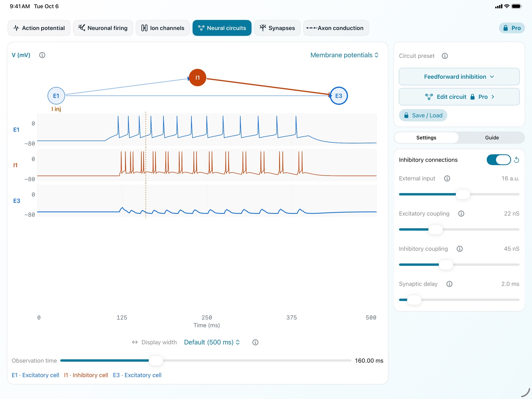This screenshot has width=532, height=399.
Task: Click info icon next to V (mV)
Action: tap(42, 55)
